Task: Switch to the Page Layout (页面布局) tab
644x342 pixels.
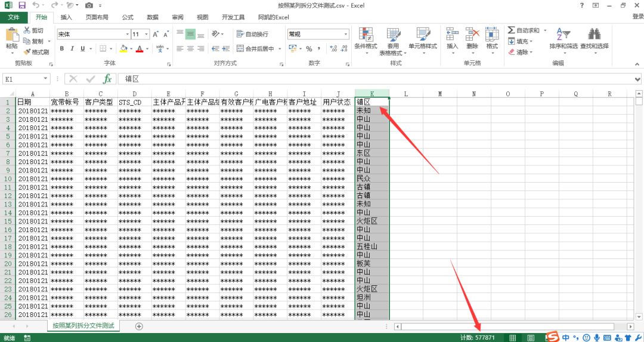Action: pos(97,17)
